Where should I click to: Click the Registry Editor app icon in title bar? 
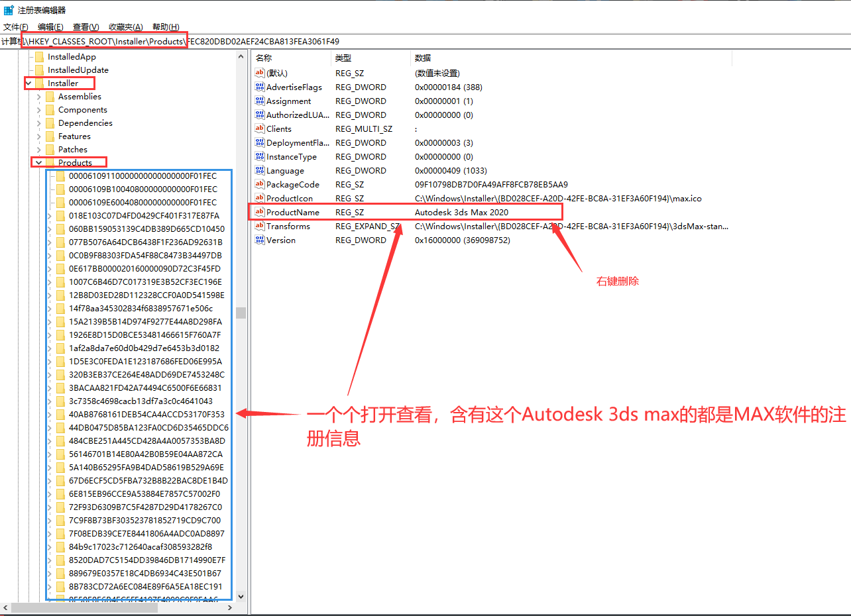tap(8, 10)
